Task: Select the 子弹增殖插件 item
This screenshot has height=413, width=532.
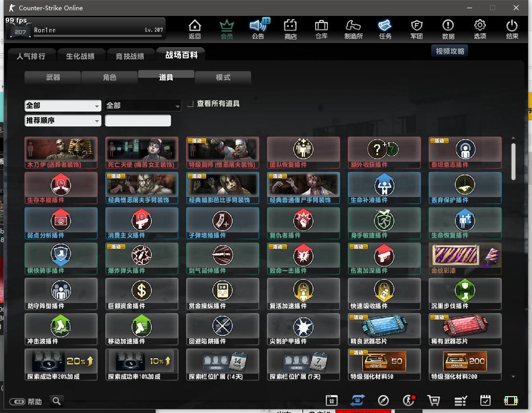Action: tap(223, 223)
